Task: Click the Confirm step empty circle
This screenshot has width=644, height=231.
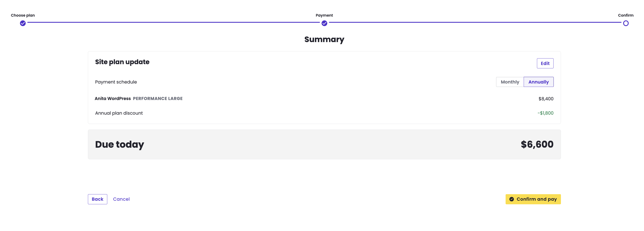Action: (625, 23)
